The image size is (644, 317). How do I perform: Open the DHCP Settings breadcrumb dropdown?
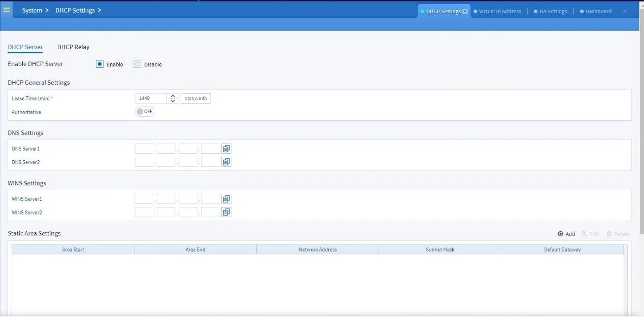pos(100,10)
